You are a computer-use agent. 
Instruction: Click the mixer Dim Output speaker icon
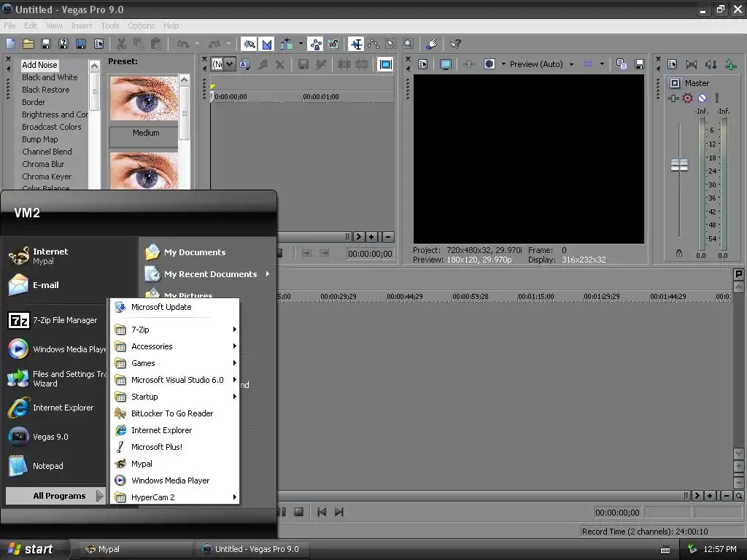tap(711, 64)
